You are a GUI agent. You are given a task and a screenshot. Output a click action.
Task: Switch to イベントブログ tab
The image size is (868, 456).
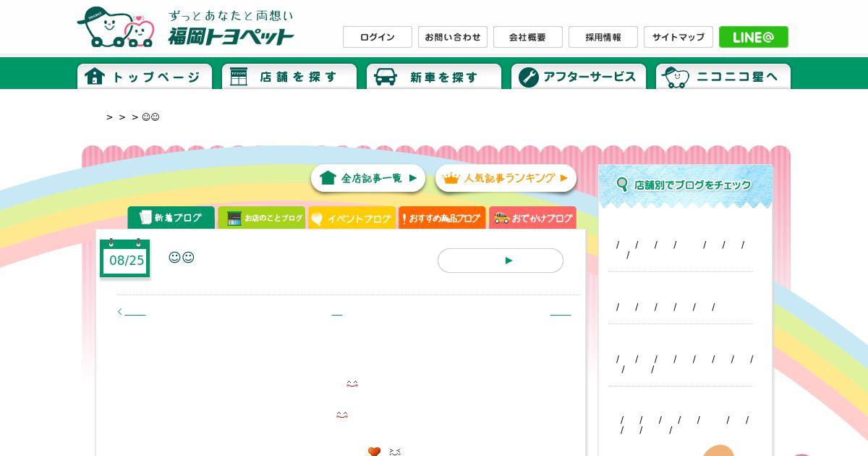click(352, 218)
